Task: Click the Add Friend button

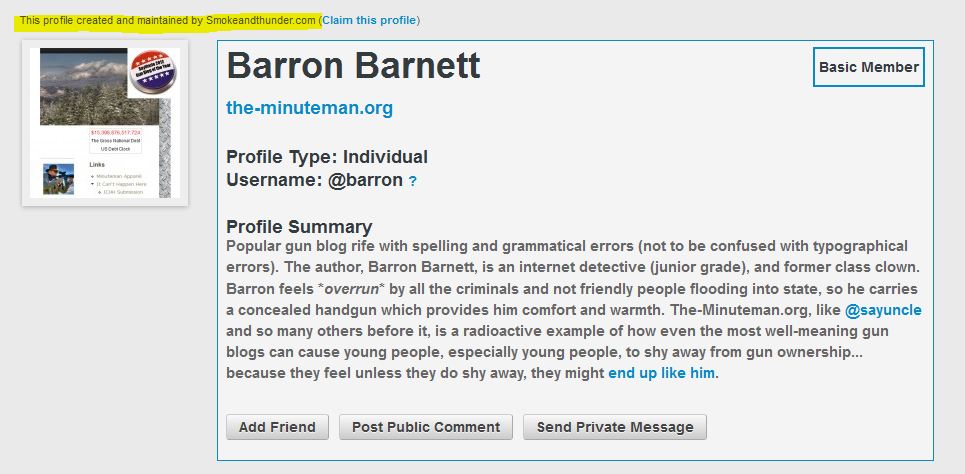Action: coord(278,427)
